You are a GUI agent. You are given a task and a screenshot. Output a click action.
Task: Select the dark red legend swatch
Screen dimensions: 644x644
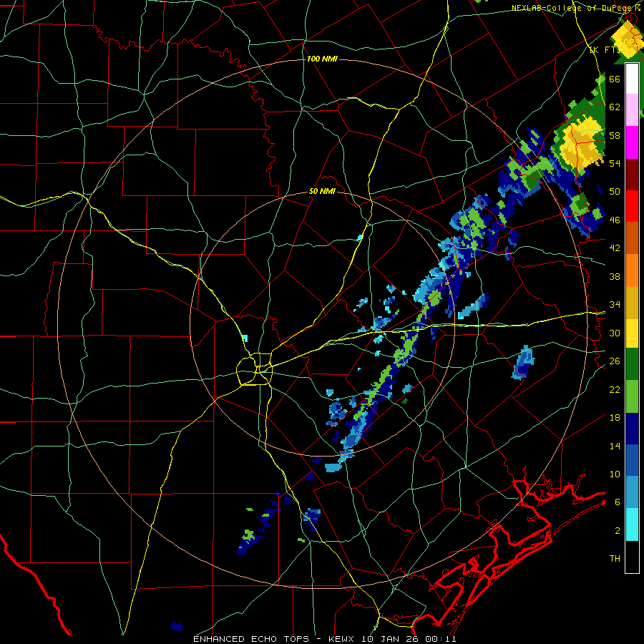[632, 175]
